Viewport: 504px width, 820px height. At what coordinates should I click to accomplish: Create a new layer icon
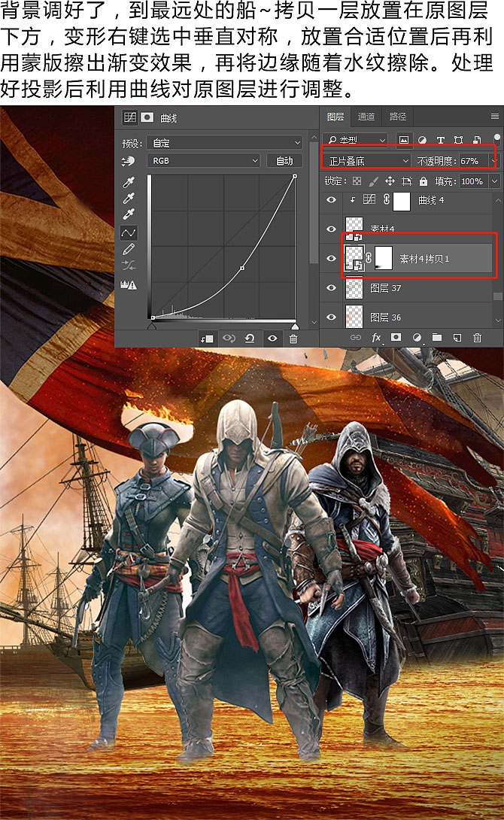point(457,337)
